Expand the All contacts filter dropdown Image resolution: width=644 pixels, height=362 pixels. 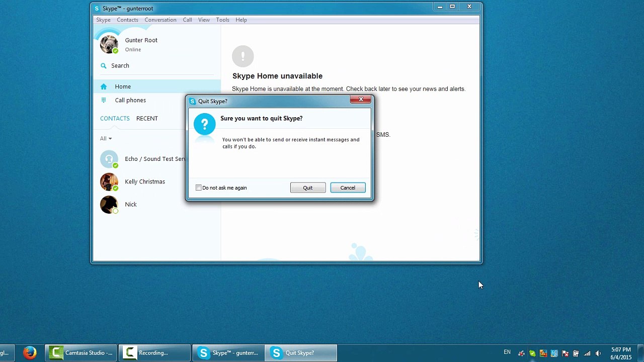coord(106,138)
